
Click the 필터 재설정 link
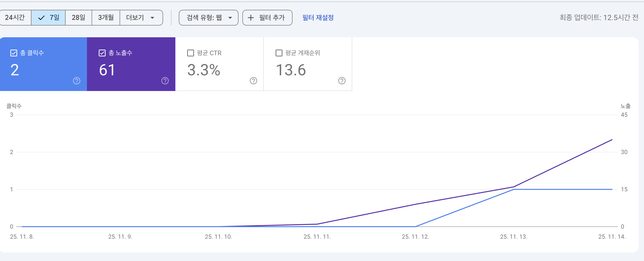pyautogui.click(x=317, y=17)
